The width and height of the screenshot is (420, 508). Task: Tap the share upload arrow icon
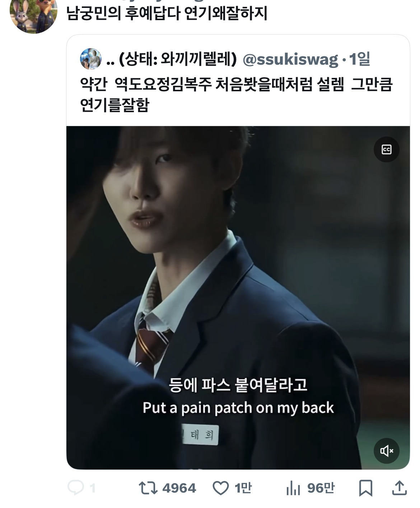pyautogui.click(x=399, y=488)
